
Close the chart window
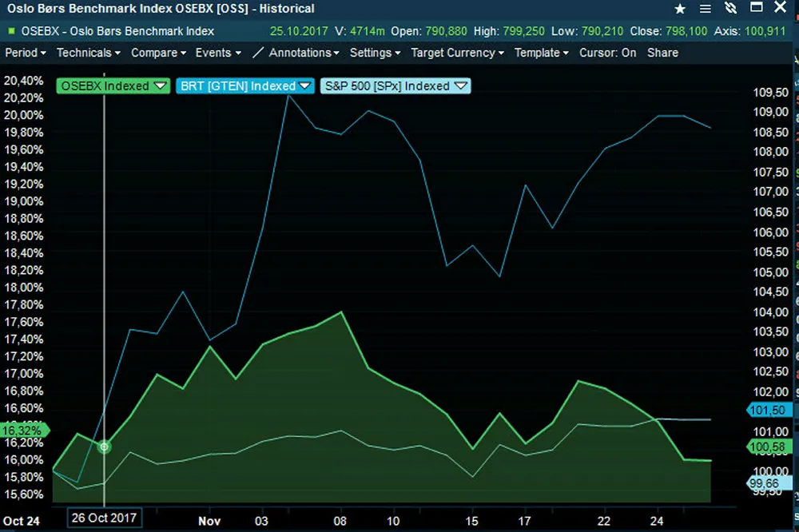pyautogui.click(x=780, y=9)
